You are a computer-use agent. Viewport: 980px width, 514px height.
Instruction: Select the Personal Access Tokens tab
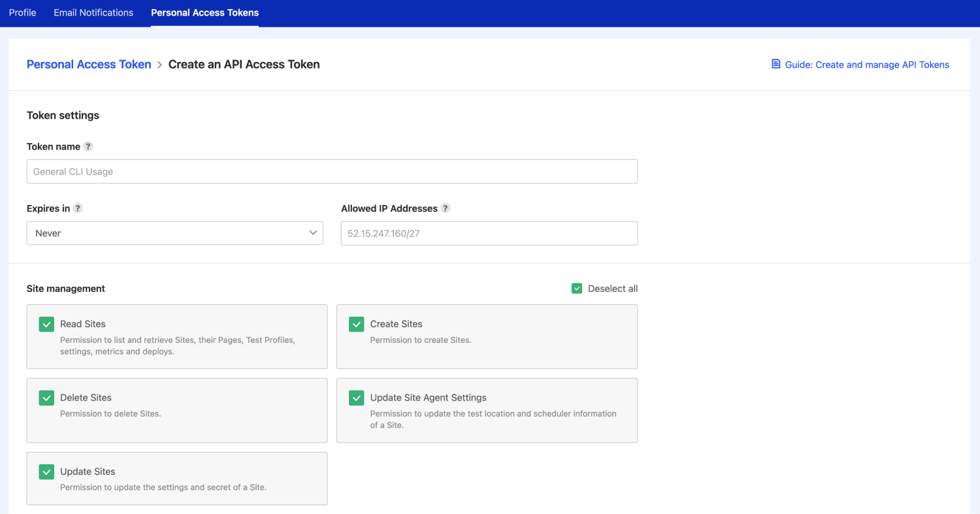pos(204,12)
